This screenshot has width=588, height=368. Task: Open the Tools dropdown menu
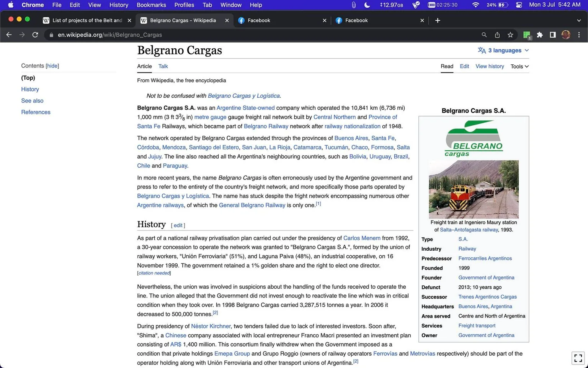519,66
